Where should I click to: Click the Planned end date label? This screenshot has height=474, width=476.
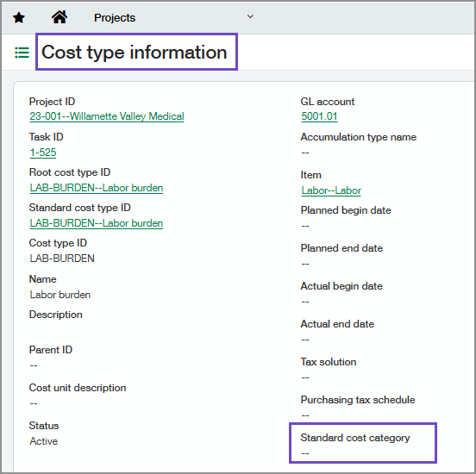[341, 248]
